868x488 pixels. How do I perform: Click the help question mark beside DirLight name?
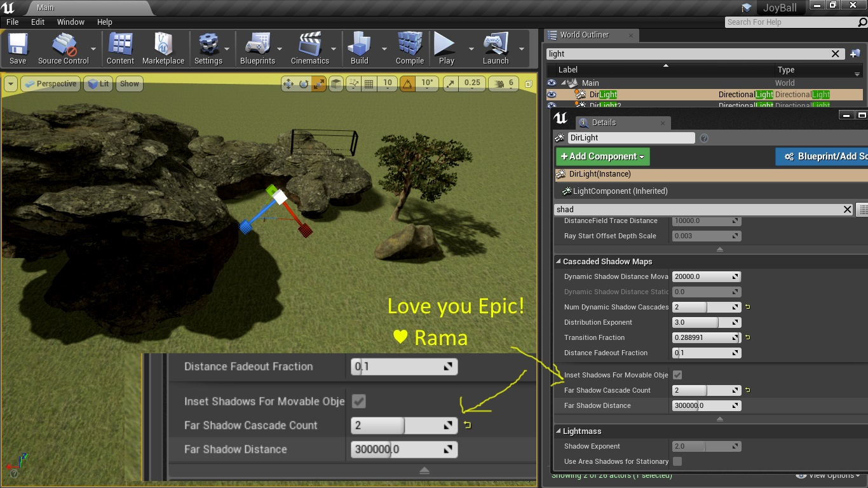tap(704, 138)
